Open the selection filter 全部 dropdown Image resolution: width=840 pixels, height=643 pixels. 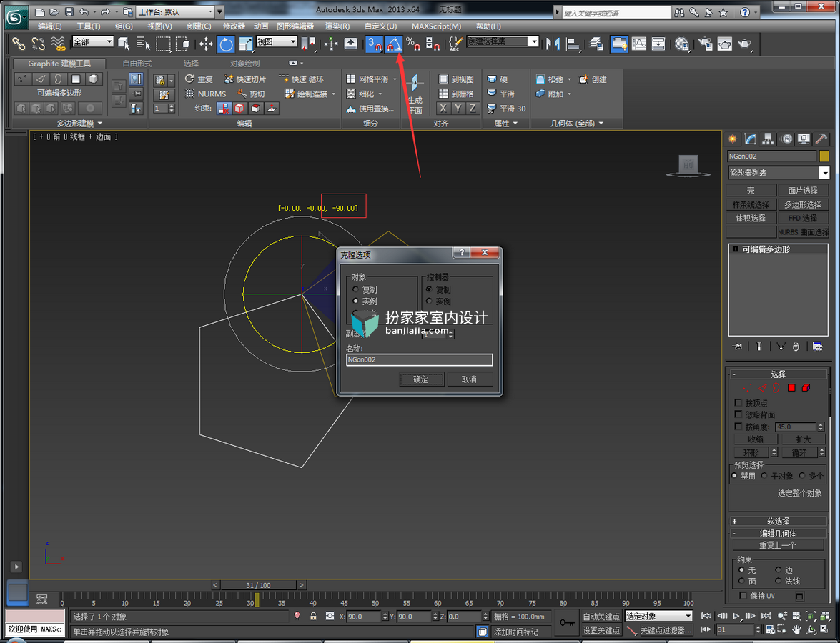pos(93,41)
